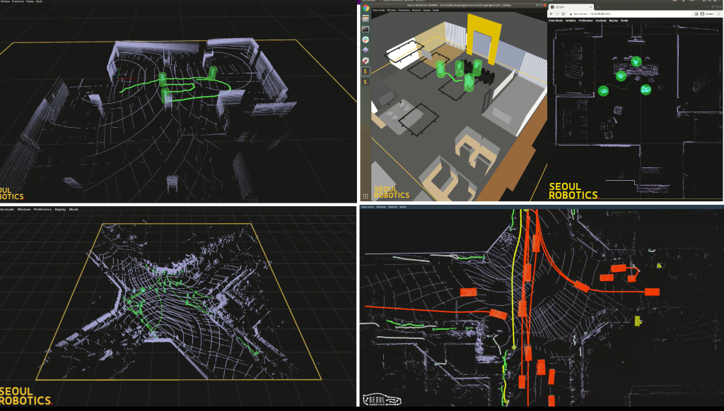Open a new browser tab
Screen dimensions: 724x411
(x=597, y=7)
